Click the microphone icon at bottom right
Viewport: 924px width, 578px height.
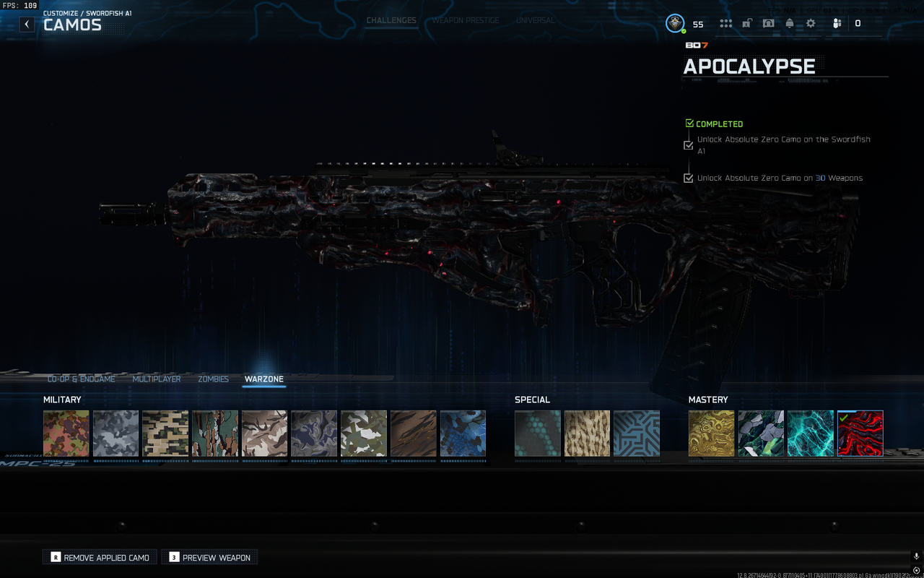(x=916, y=556)
